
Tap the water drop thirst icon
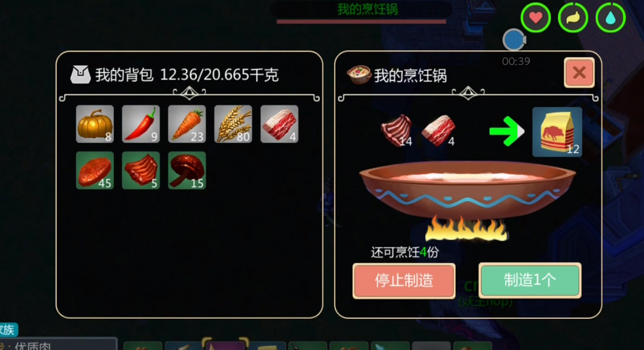tap(610, 18)
